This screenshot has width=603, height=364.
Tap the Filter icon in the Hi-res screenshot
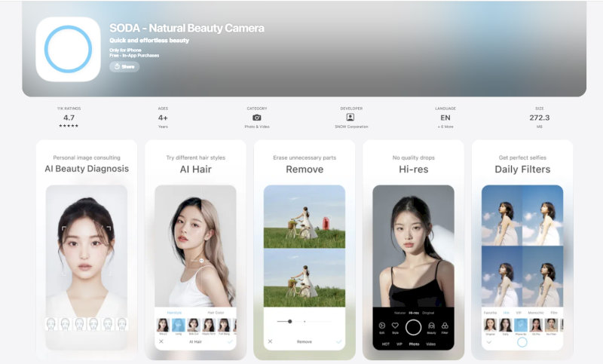click(445, 327)
